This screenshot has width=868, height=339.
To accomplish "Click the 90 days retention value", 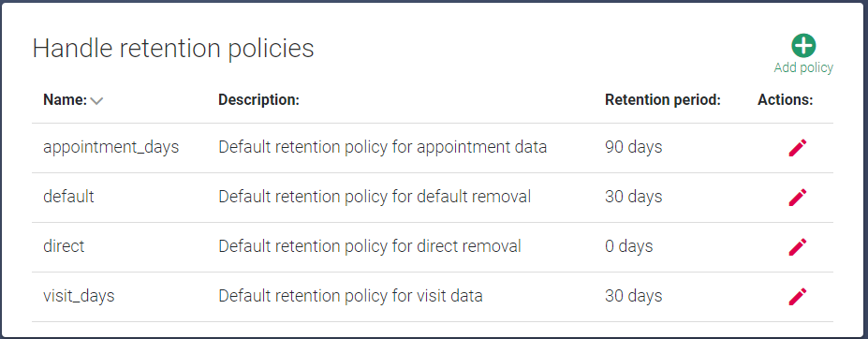I will pyautogui.click(x=633, y=147).
